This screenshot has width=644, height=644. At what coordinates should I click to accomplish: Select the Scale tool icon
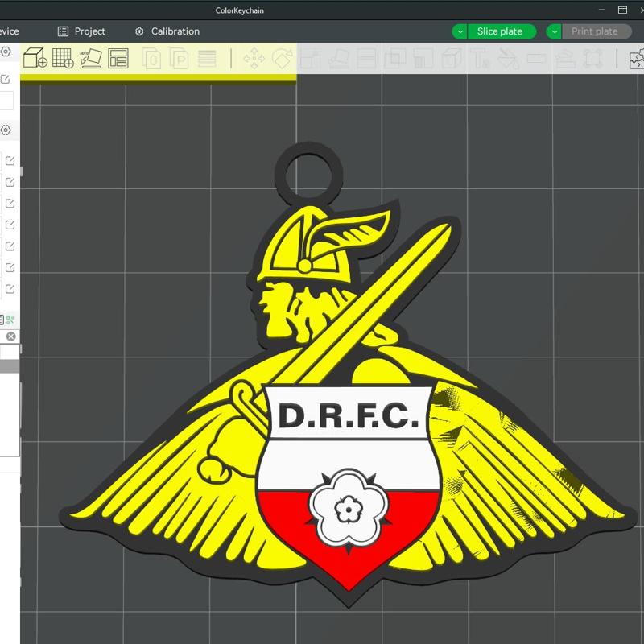311,58
